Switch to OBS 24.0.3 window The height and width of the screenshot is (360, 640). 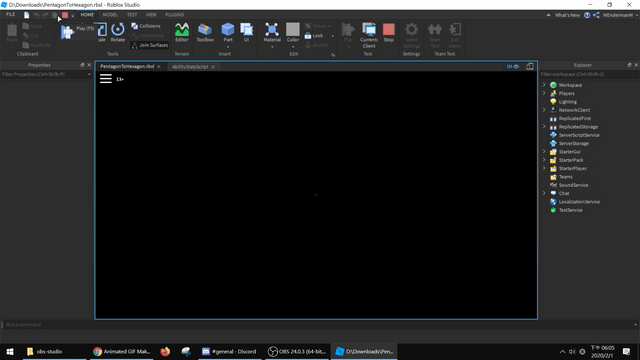click(x=297, y=351)
